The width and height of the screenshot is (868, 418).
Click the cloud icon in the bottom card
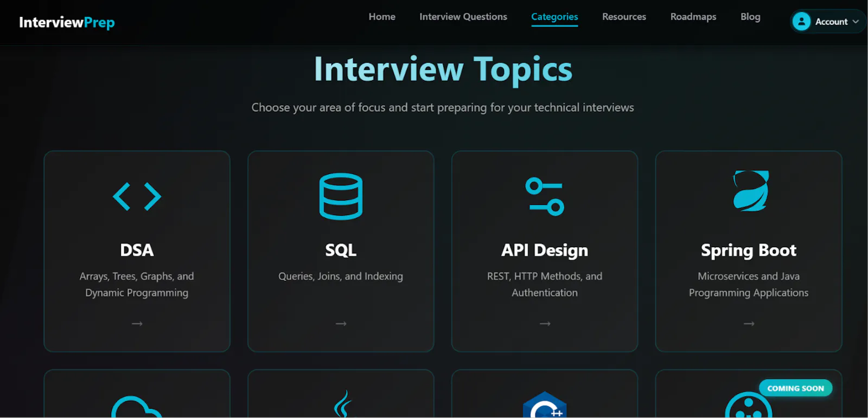point(137,407)
